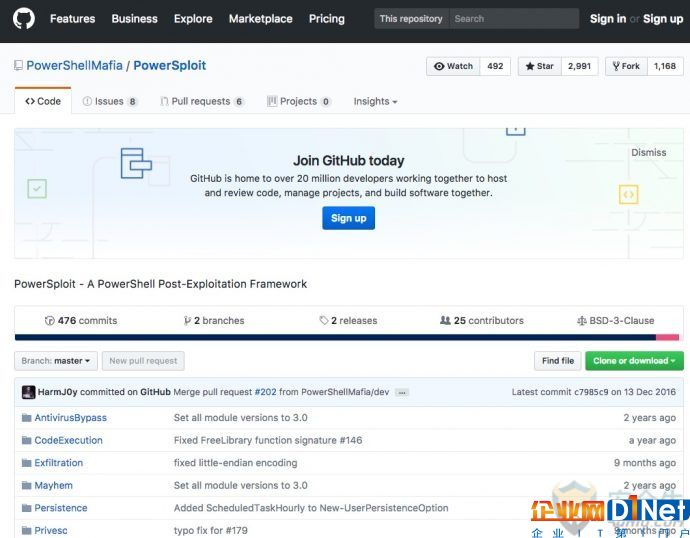Open the 2 branches list

[214, 321]
